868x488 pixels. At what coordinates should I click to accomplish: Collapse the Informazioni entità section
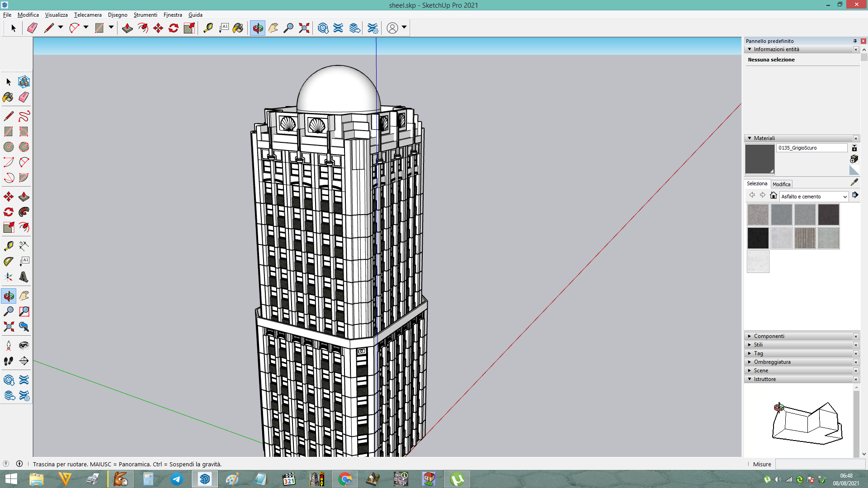750,49
